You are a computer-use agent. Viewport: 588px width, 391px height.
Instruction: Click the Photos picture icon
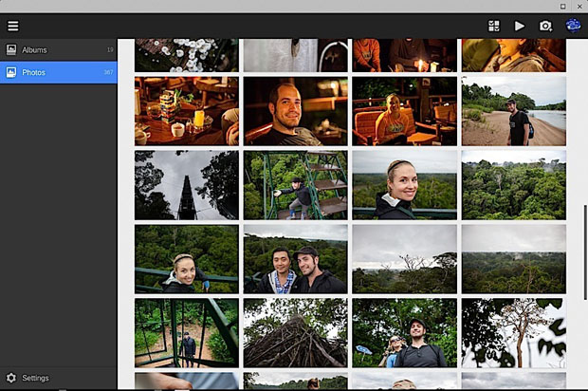(11, 72)
